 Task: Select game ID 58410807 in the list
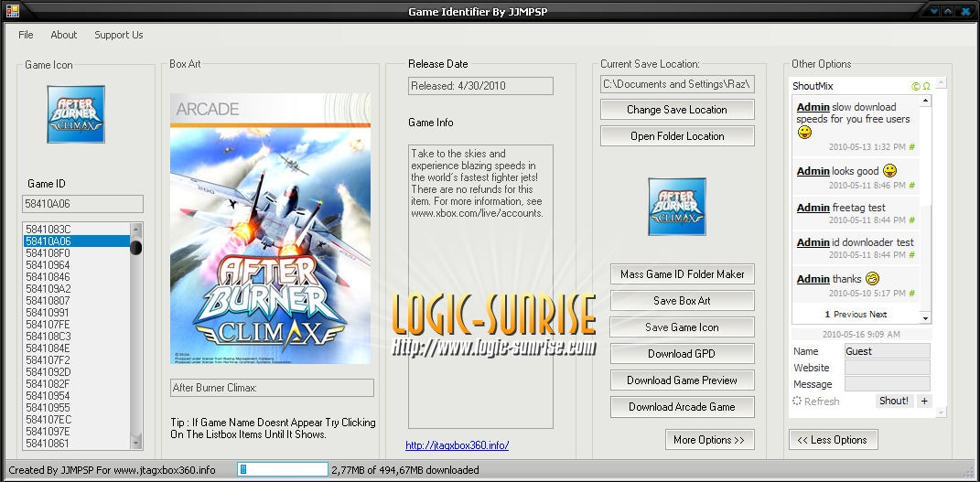[76, 300]
